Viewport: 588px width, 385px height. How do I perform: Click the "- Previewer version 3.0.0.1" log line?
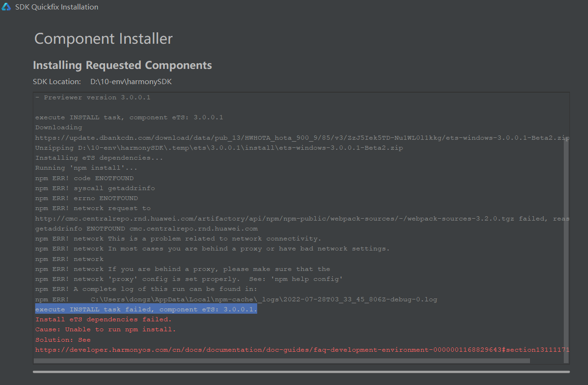point(93,97)
